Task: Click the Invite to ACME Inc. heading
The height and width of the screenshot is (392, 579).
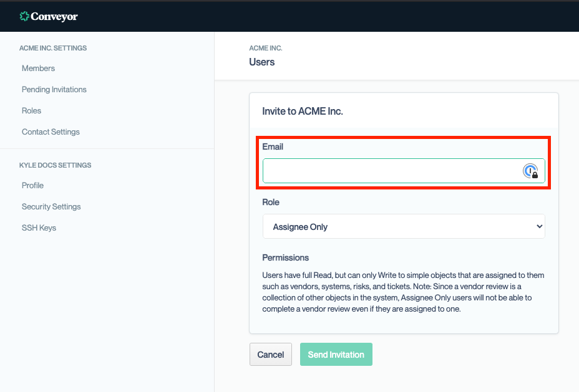Action: [x=303, y=112]
